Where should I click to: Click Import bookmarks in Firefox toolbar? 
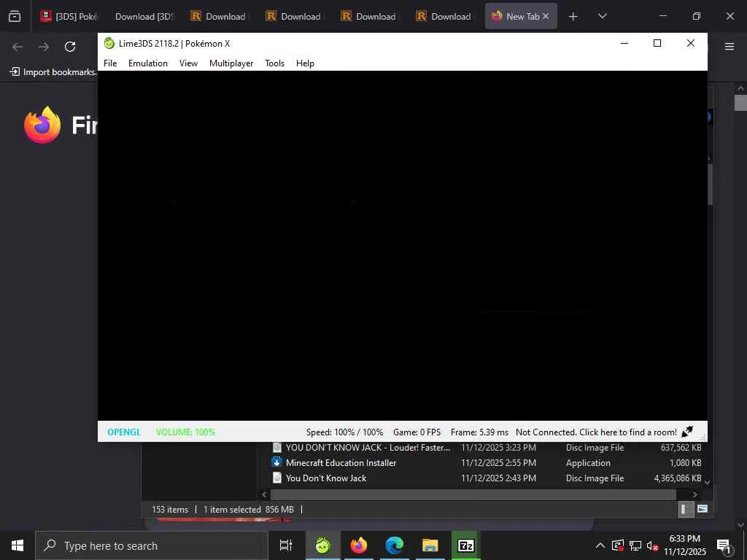[x=53, y=72]
